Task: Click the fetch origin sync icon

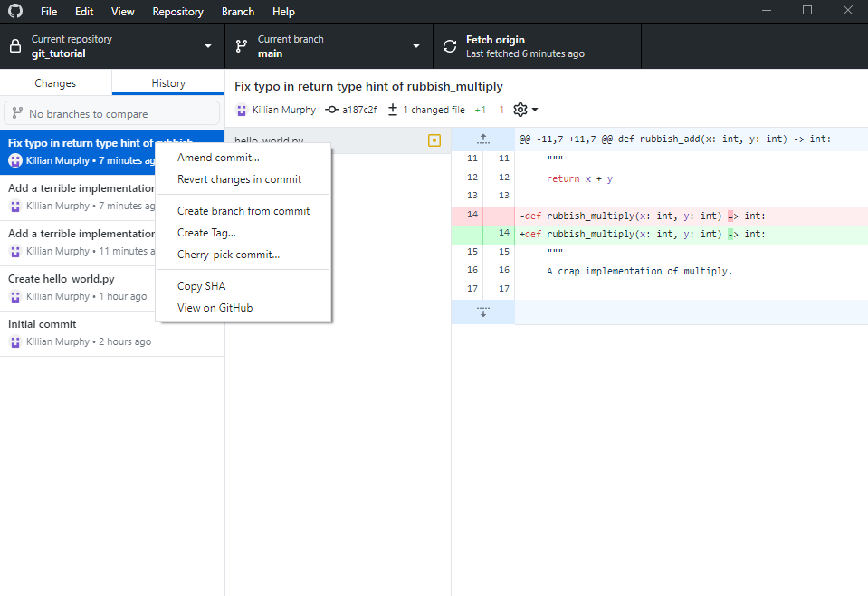Action: coord(450,46)
